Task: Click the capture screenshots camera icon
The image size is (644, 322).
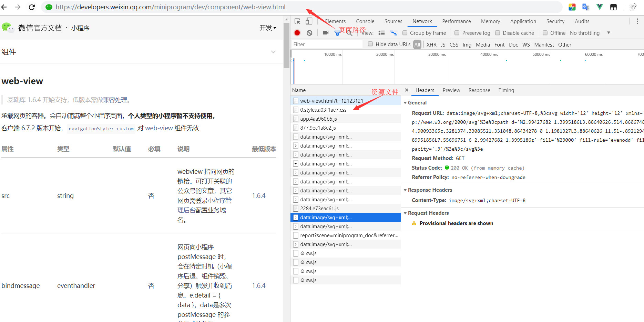Action: [x=325, y=33]
